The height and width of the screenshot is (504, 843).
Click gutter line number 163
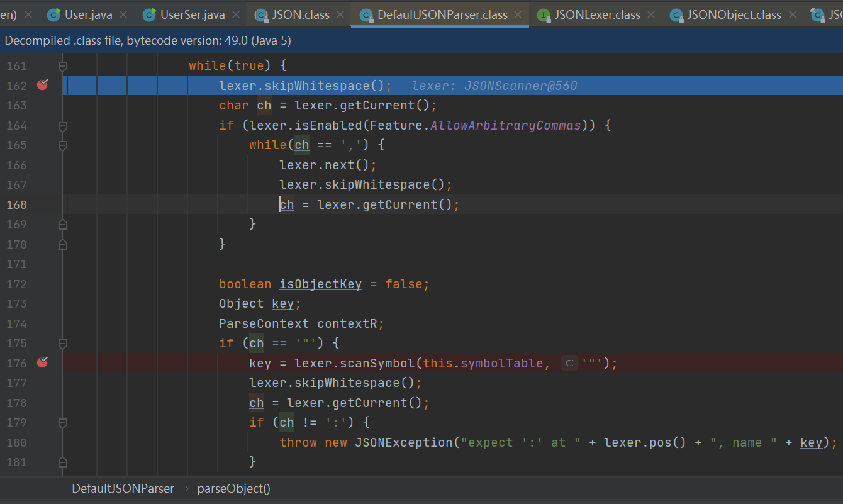click(16, 105)
